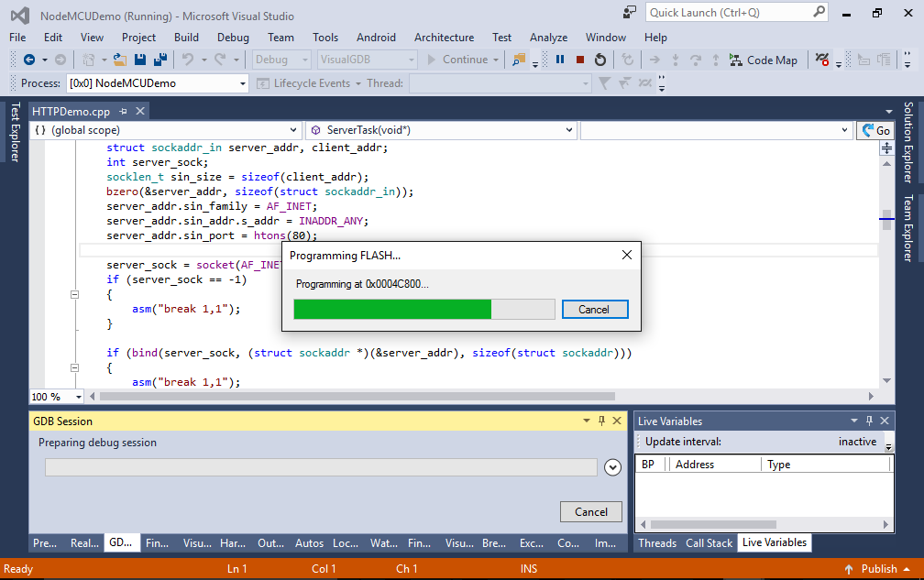Viewport: 924px width, 580px height.
Task: Restart the debug session icon
Action: click(600, 60)
